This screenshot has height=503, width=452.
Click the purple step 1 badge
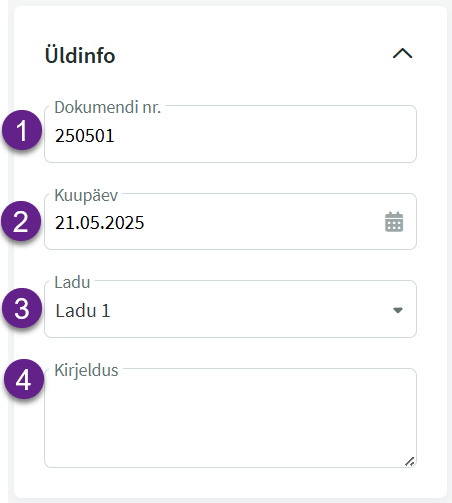22,130
